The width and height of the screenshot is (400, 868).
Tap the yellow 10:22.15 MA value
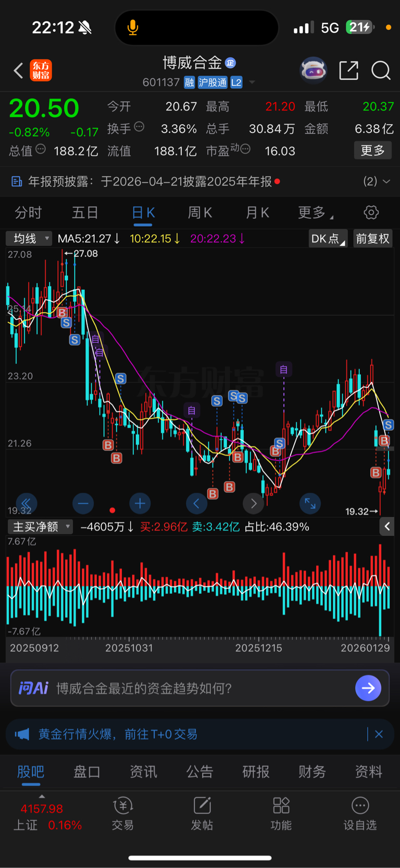155,239
